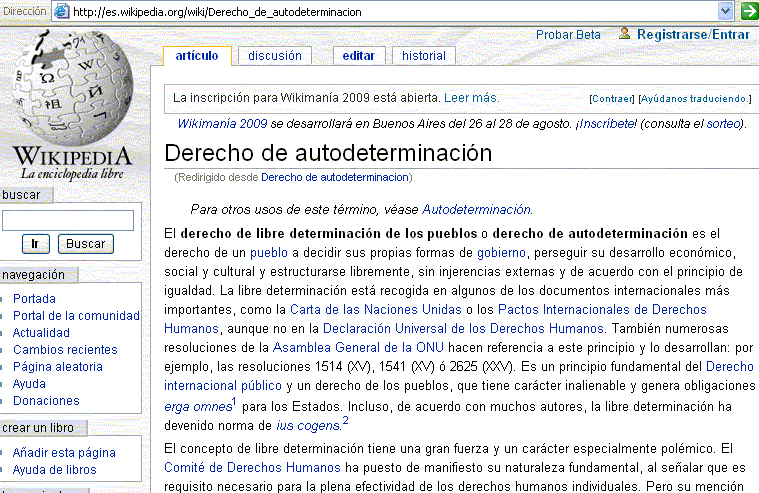Click the Ayúdanos traduciendo link
Viewport: 759px width, 493px height.
(693, 99)
